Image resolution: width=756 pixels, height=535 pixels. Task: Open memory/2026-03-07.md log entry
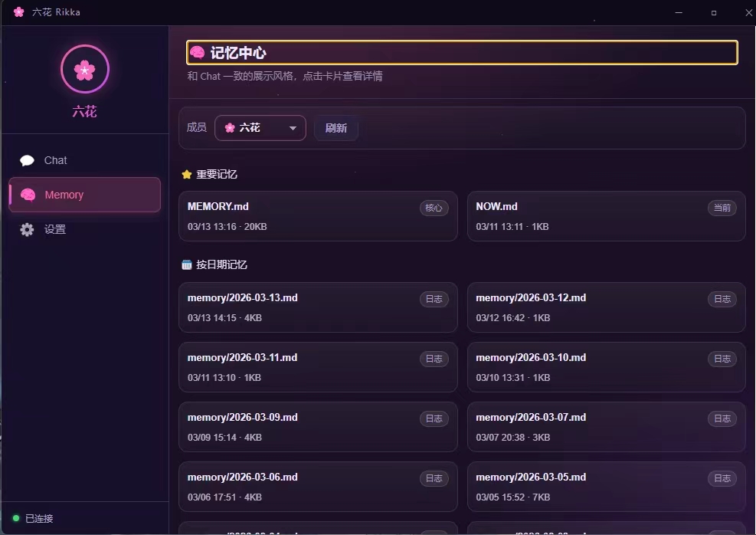(x=590, y=427)
